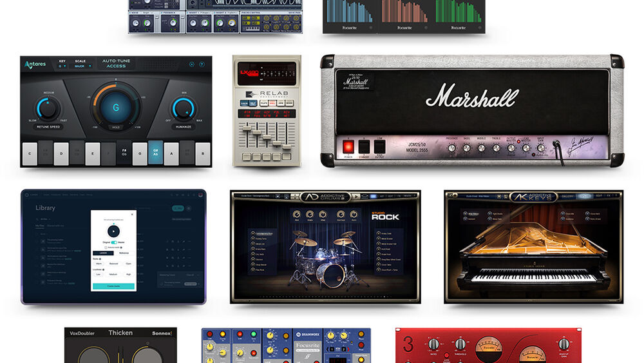Image resolution: width=644 pixels, height=363 pixels.
Task: Select the HALL button on Relab LX480
Action: [272, 103]
